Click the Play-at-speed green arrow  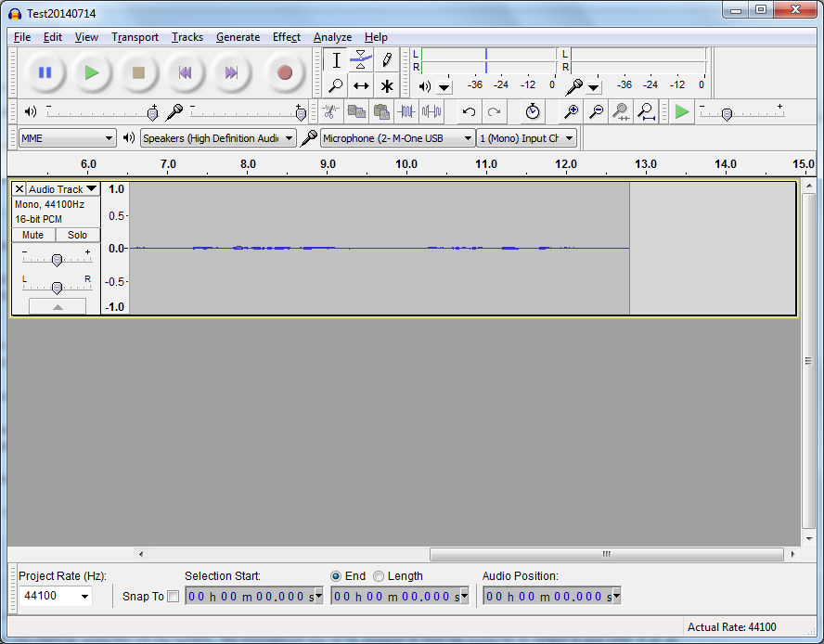coord(682,111)
